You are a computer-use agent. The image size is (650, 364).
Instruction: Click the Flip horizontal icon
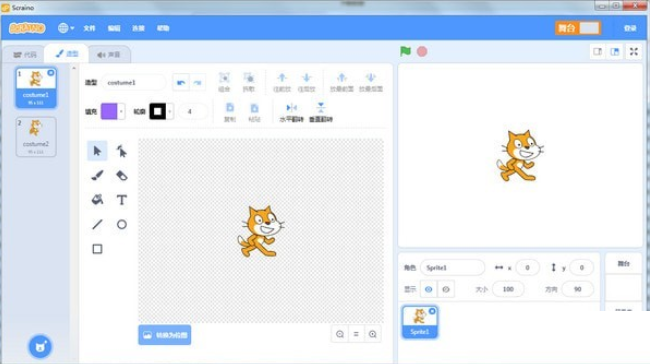coord(291,112)
